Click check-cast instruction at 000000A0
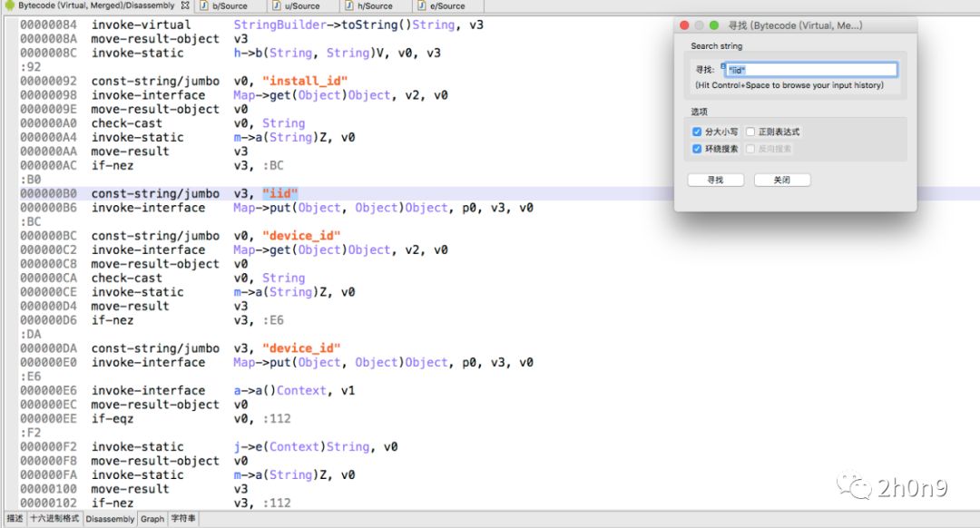The height and width of the screenshot is (528, 980). point(127,123)
